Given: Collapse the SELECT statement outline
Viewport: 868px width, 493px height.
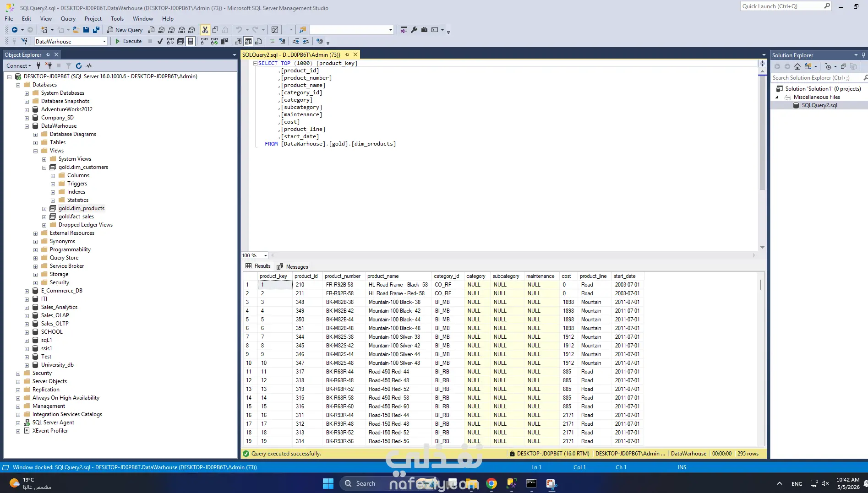Looking at the screenshot, I should [255, 63].
